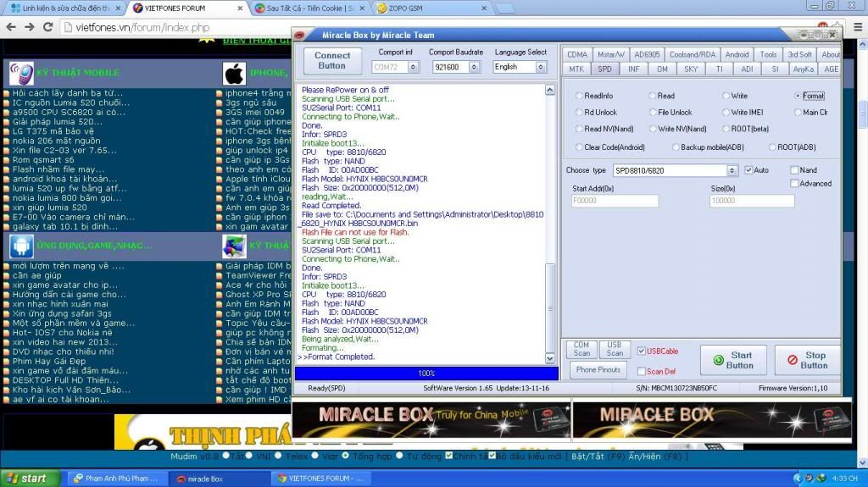
Task: Click the Size(0x) input field
Action: pos(752,201)
